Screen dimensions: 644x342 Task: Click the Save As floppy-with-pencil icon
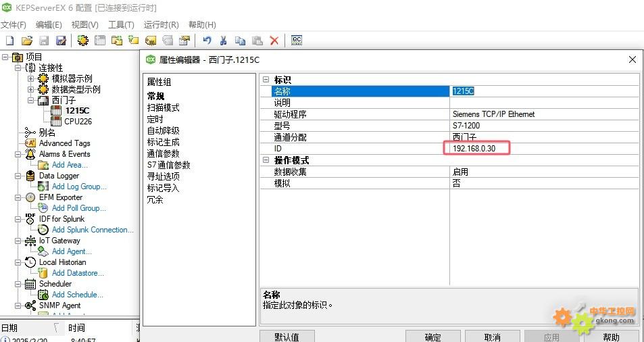pyautogui.click(x=61, y=41)
